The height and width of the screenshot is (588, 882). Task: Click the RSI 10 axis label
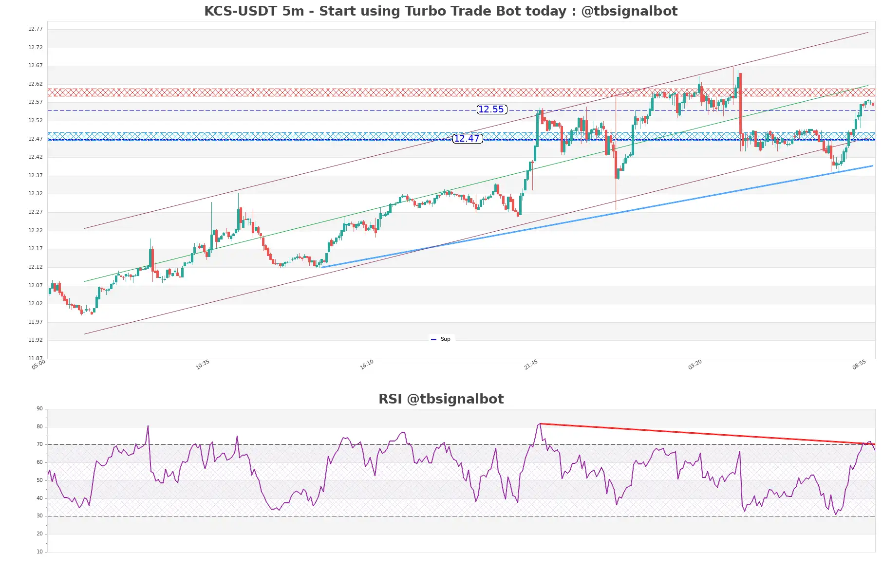tap(39, 552)
